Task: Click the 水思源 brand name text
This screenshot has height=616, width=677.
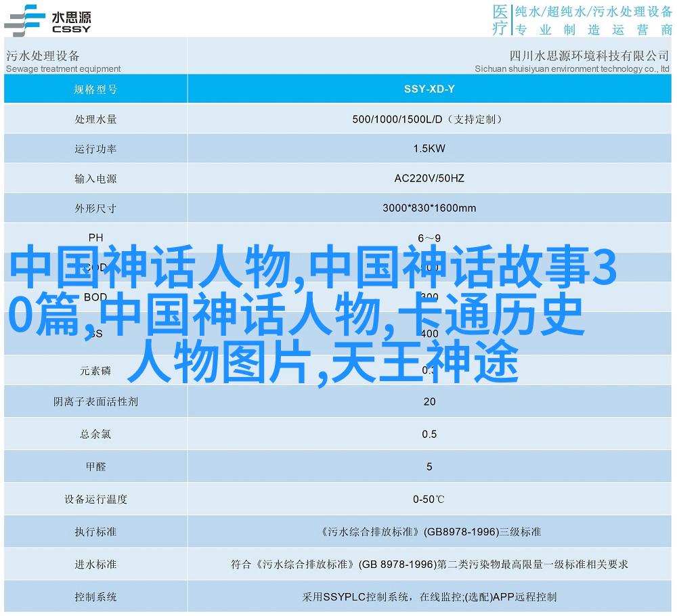Action: pos(71,18)
